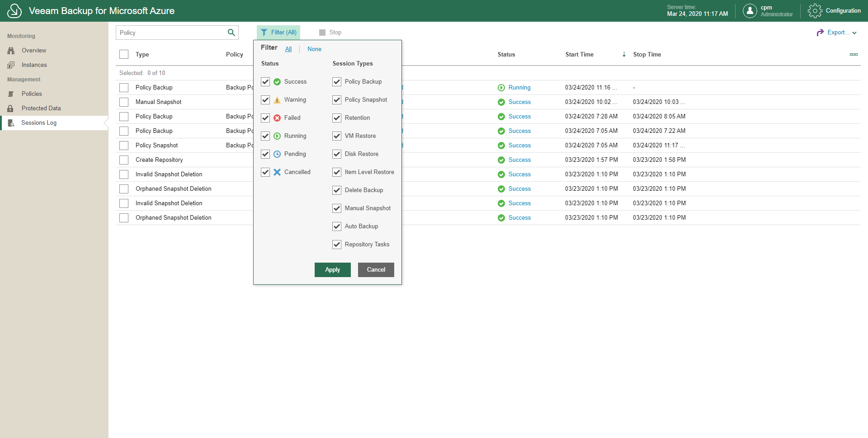This screenshot has height=438, width=868.
Task: Cancel the filter dialog
Action: pyautogui.click(x=376, y=270)
